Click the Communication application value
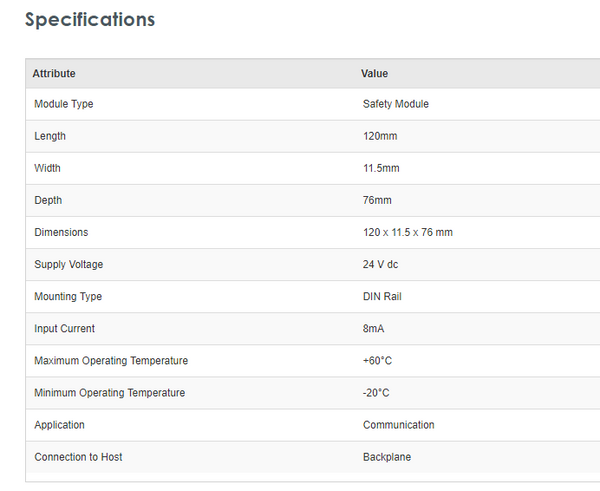Screen dimensions: 600x491 click(399, 425)
